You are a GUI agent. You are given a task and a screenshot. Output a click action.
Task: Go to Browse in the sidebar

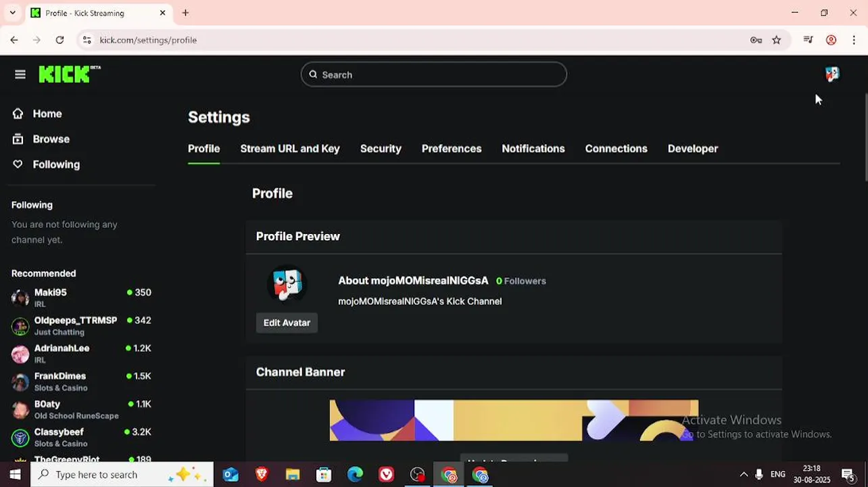click(51, 139)
